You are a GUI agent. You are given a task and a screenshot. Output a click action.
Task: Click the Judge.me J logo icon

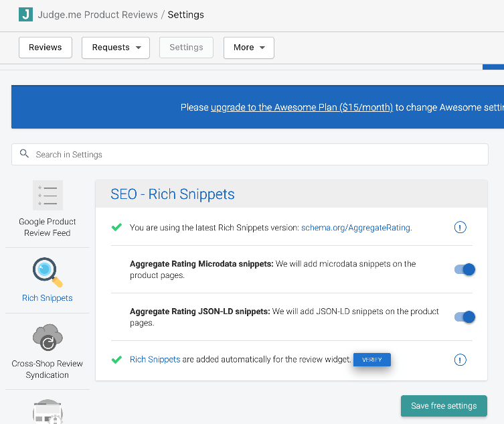pyautogui.click(x=25, y=15)
